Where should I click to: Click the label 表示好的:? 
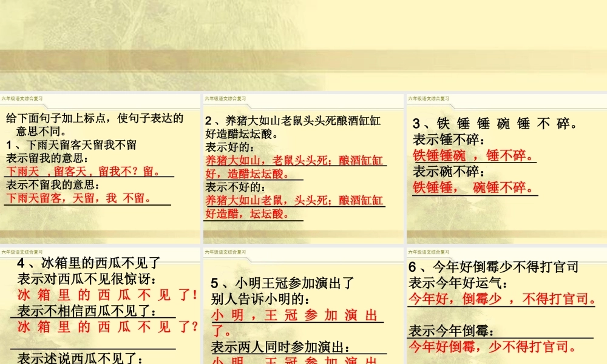230,147
